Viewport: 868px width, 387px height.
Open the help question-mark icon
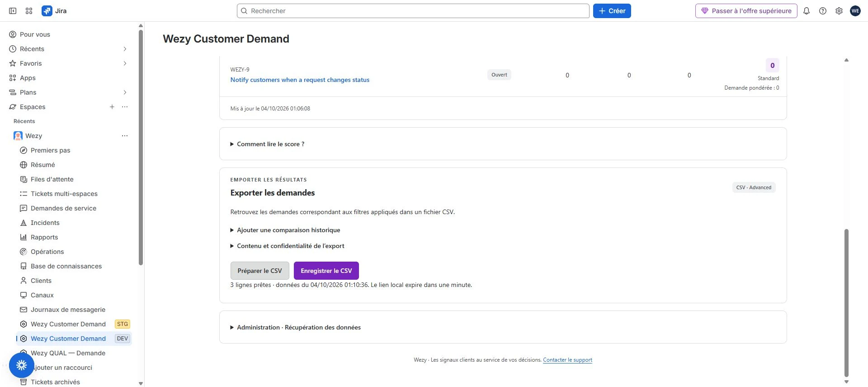pos(823,11)
